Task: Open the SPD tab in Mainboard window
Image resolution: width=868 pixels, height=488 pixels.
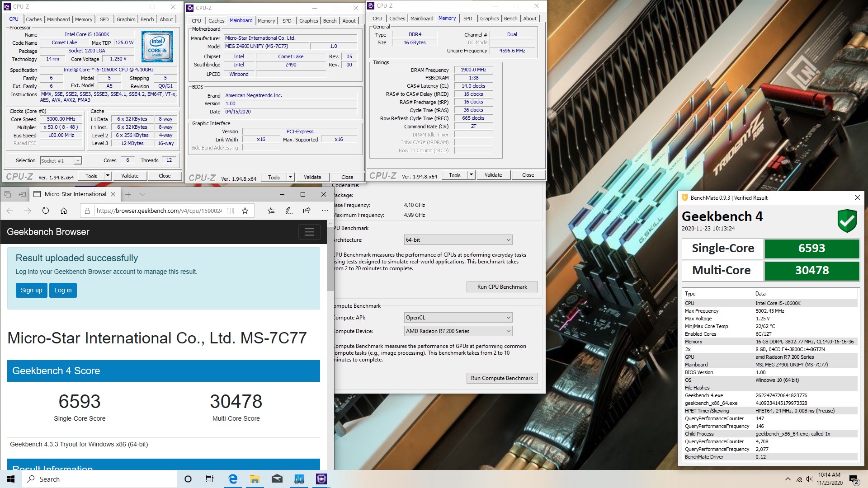Action: (x=287, y=21)
